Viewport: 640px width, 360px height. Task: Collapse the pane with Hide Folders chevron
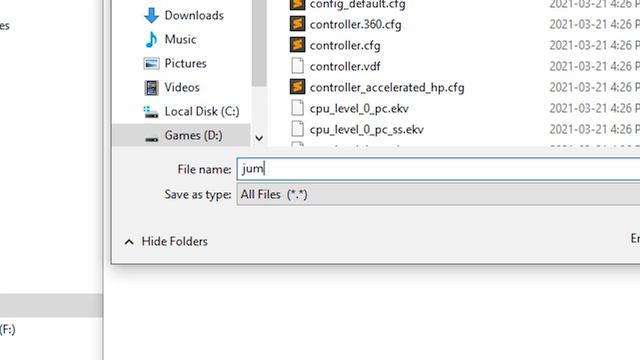[x=129, y=242]
